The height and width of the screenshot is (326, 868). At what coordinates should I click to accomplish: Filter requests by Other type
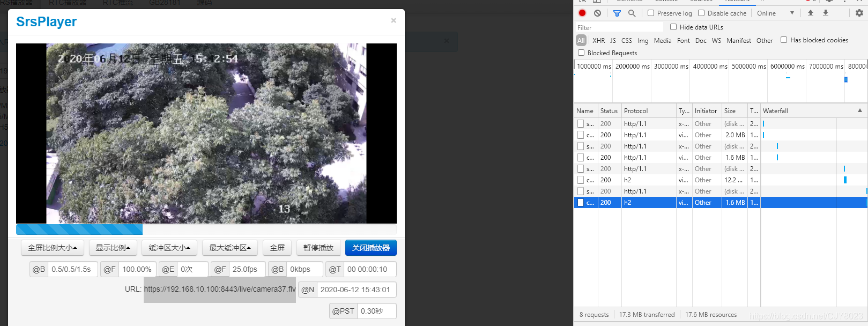[x=765, y=40]
